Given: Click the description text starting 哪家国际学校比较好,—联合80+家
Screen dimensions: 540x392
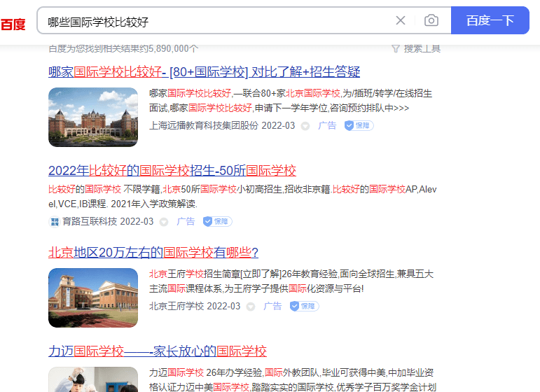Looking at the screenshot, I should pyautogui.click(x=291, y=101).
